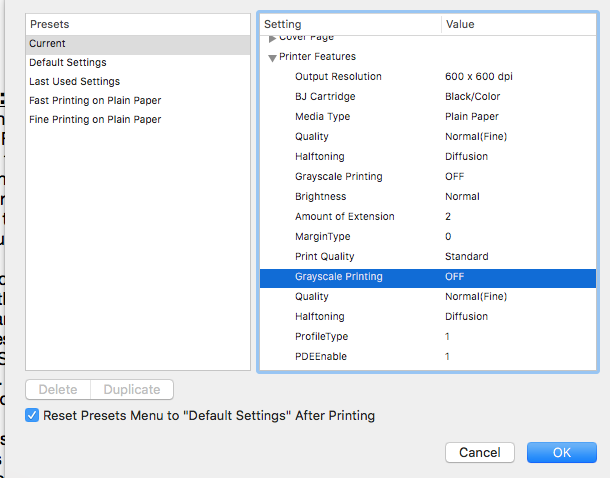Click the Setting column header
Viewport: 610px width, 478px height.
coord(350,24)
